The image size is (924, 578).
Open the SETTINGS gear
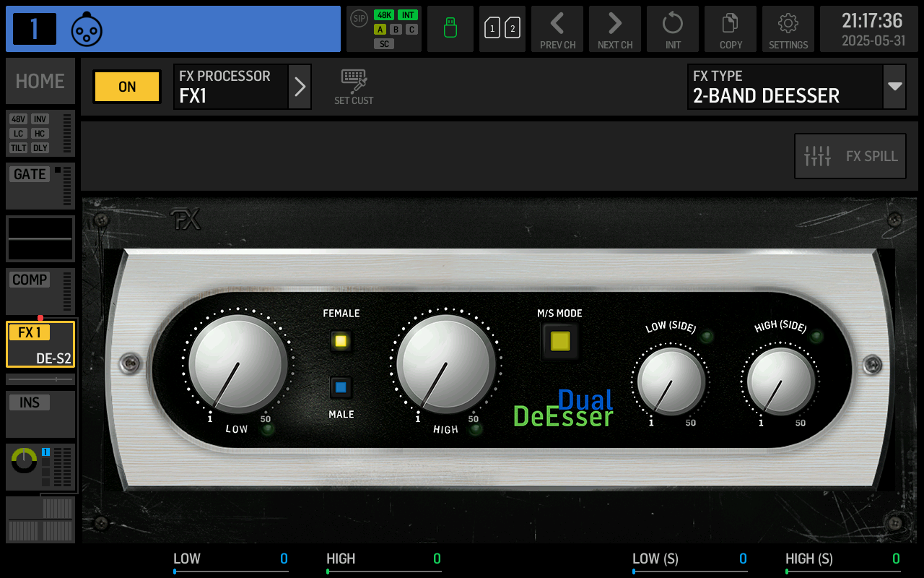click(x=788, y=29)
